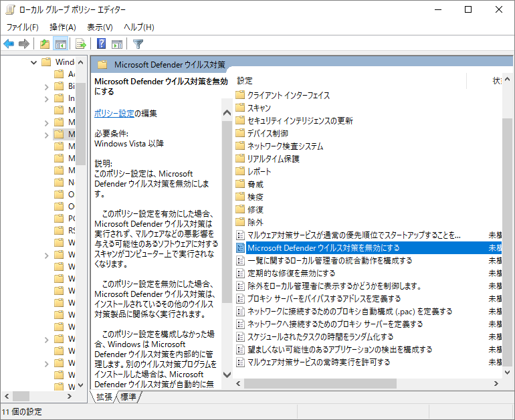Expand the Bi tree folder

[x=46, y=87]
